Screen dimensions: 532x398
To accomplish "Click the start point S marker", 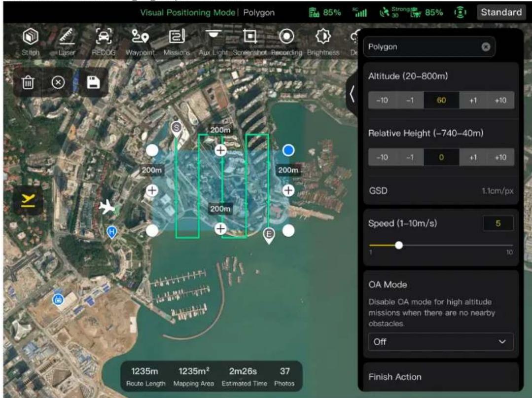I will 176,129.
